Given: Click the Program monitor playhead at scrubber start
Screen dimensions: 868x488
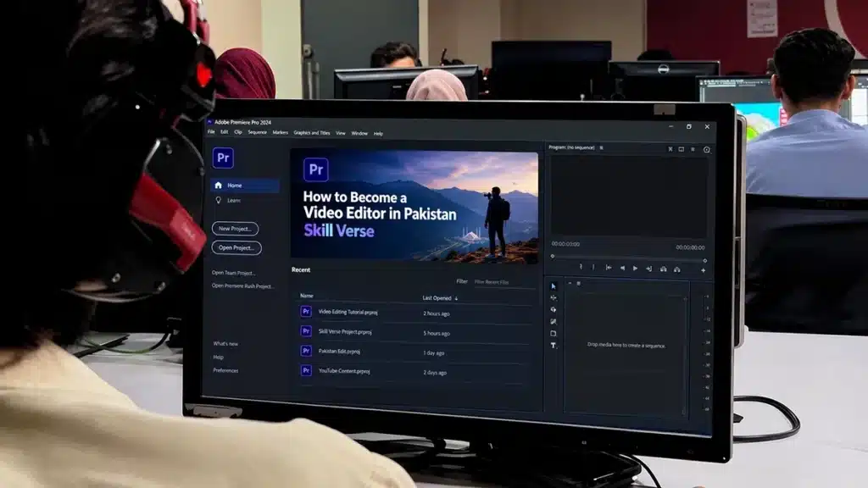Looking at the screenshot, I should pyautogui.click(x=553, y=256).
